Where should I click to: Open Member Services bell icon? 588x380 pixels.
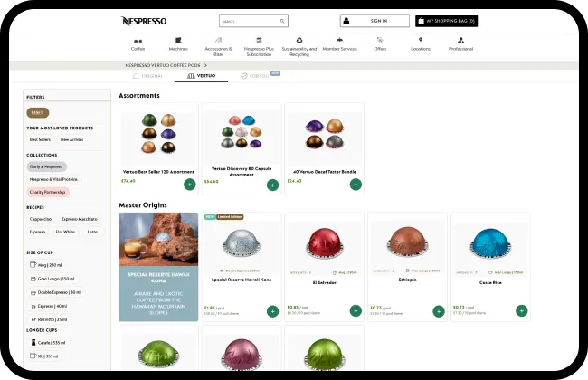[339, 40]
